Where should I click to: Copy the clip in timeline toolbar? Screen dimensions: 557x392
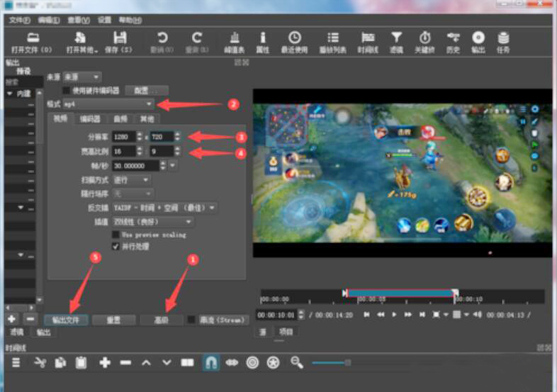tap(60, 363)
